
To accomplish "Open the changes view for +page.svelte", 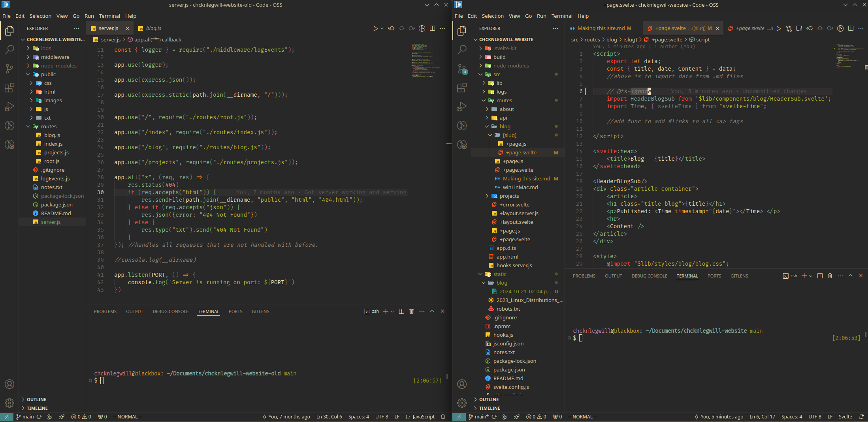I will [x=789, y=28].
